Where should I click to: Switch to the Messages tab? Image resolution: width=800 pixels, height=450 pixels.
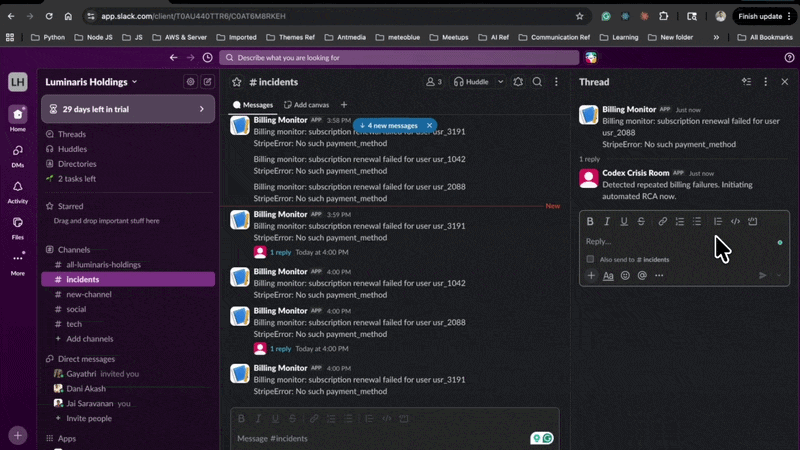[x=253, y=105]
